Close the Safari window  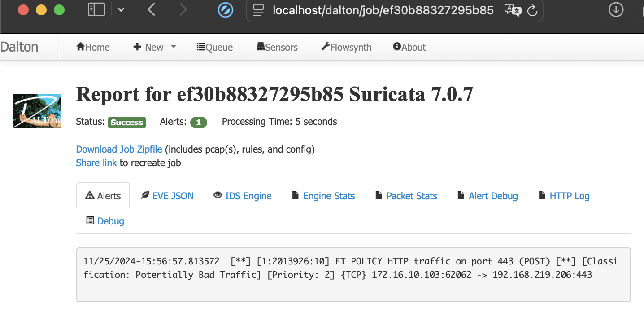(x=23, y=10)
